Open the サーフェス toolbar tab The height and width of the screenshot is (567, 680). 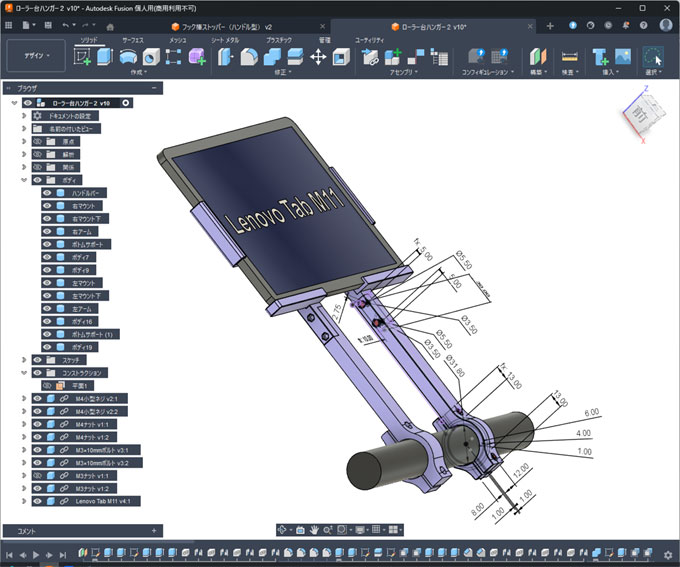(132, 39)
